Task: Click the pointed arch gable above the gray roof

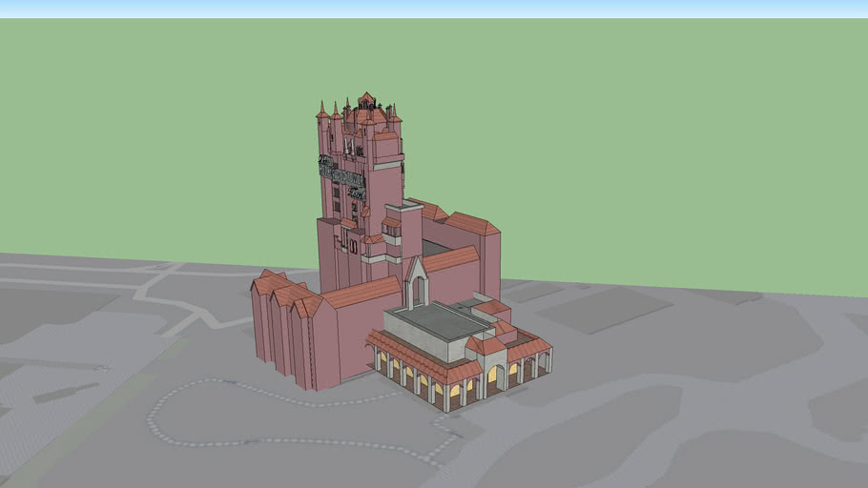Action: coord(416,278)
